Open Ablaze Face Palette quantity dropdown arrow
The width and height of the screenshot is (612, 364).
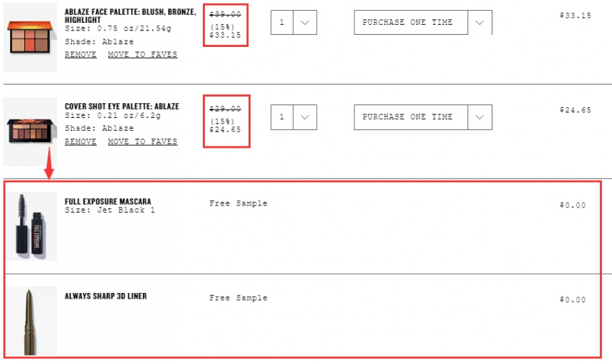(x=305, y=23)
